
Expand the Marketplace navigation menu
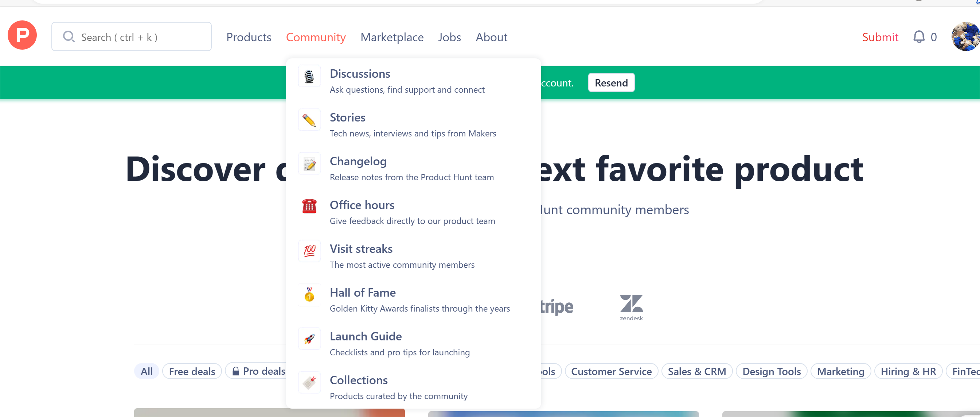[391, 37]
